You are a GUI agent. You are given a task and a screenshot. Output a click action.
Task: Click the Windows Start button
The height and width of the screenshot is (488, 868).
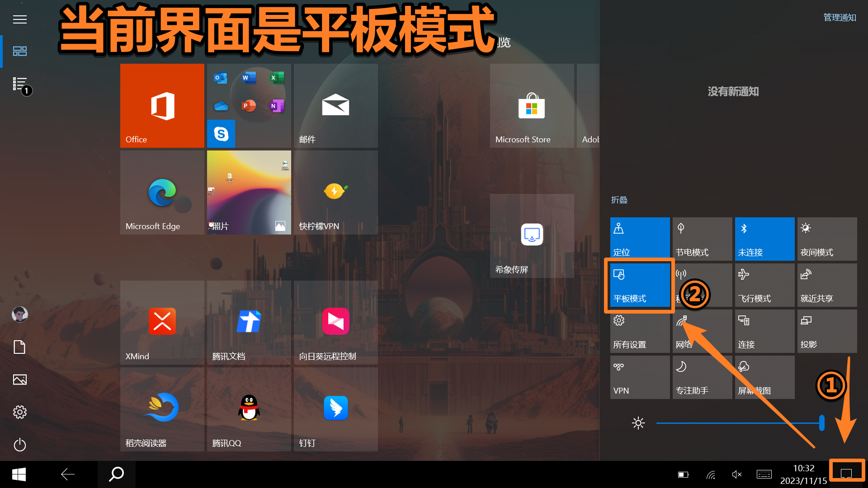point(19,474)
